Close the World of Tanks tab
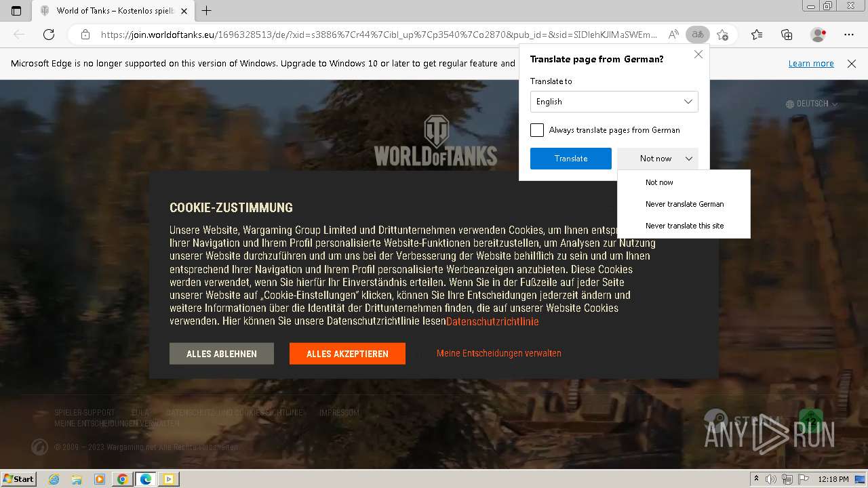Image resolution: width=868 pixels, height=488 pixels. click(184, 11)
